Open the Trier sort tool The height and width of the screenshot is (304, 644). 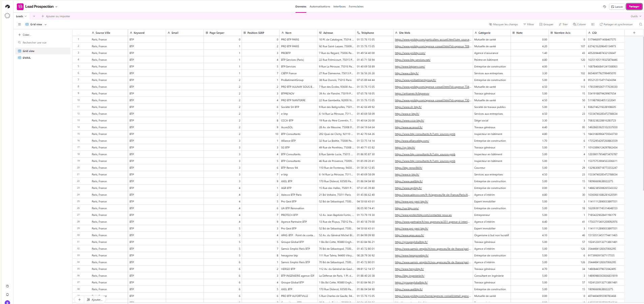pyautogui.click(x=563, y=24)
